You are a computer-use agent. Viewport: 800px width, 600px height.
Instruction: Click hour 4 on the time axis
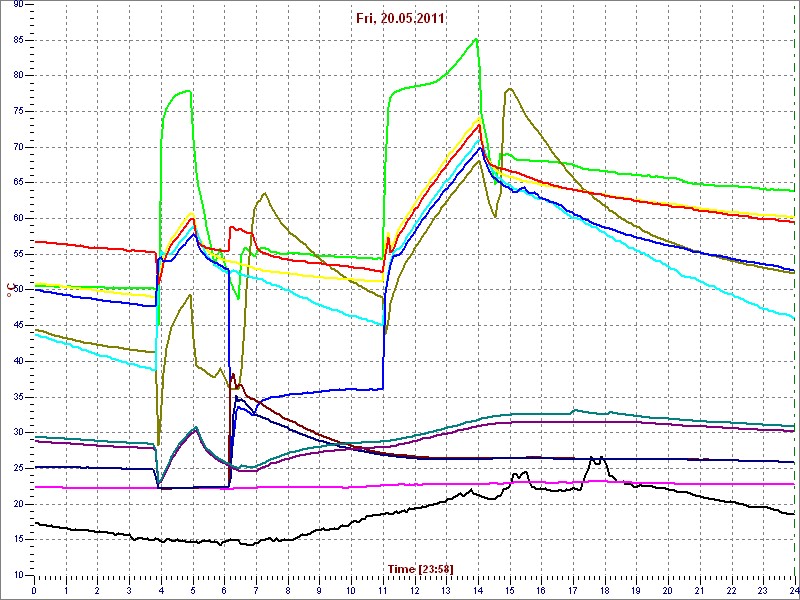click(x=161, y=588)
